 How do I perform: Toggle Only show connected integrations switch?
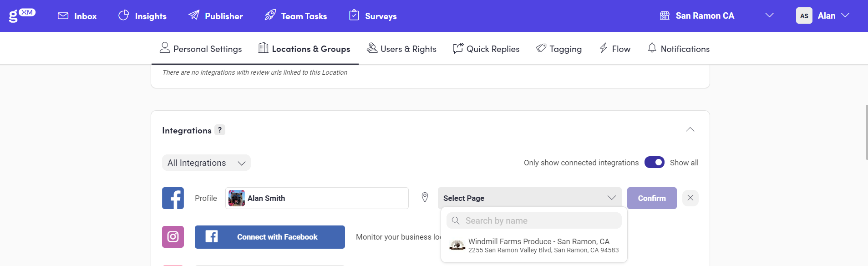tap(655, 162)
